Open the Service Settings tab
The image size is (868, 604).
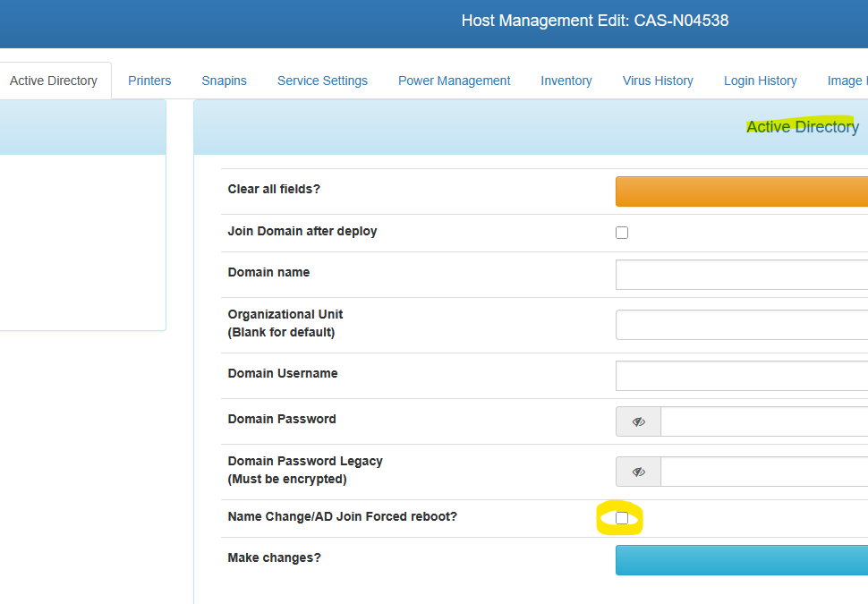pos(322,81)
